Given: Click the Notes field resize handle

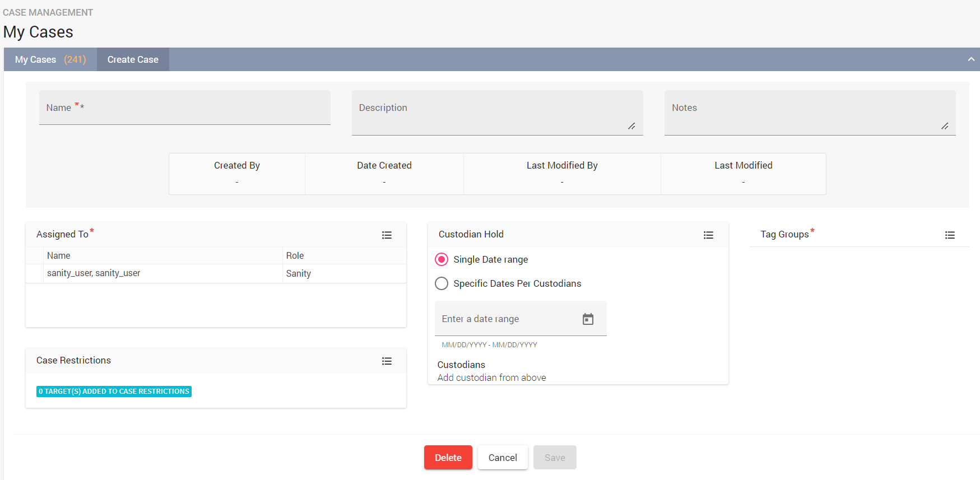Looking at the screenshot, I should (945, 126).
